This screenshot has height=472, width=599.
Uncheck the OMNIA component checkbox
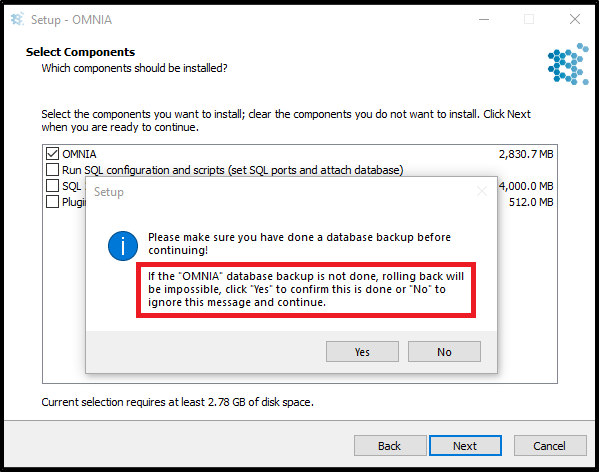[52, 154]
